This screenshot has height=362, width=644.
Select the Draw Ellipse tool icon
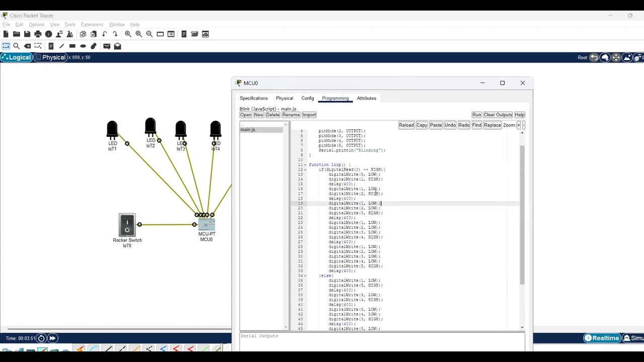(x=83, y=46)
